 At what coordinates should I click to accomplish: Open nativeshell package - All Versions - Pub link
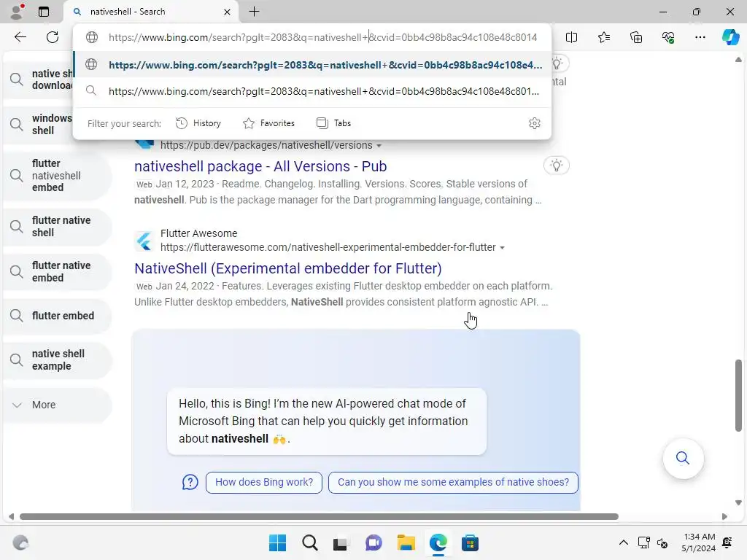[x=260, y=166]
